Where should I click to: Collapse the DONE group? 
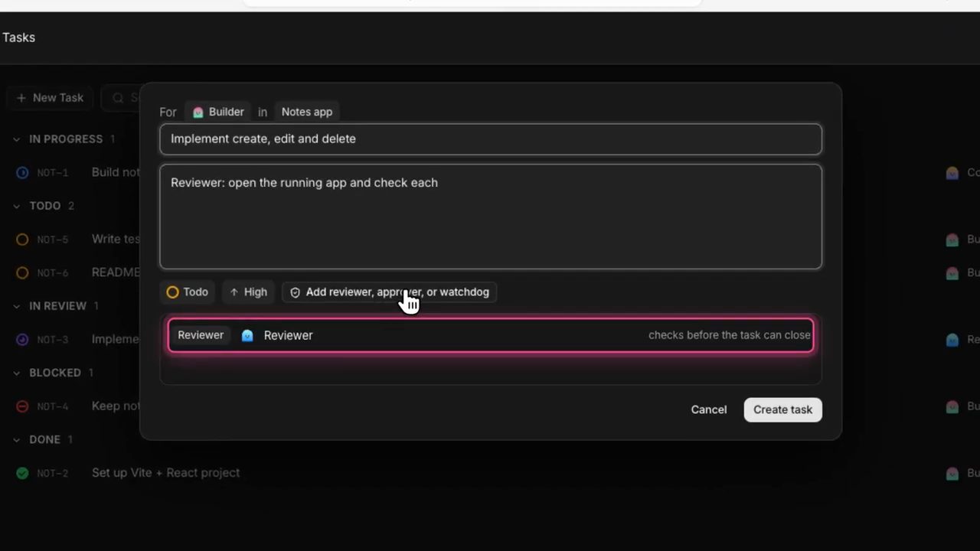[x=17, y=440]
